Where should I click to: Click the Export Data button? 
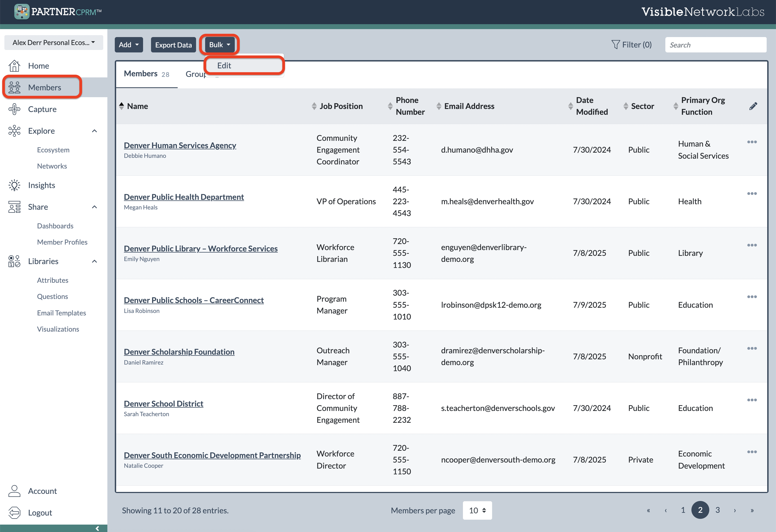point(173,45)
